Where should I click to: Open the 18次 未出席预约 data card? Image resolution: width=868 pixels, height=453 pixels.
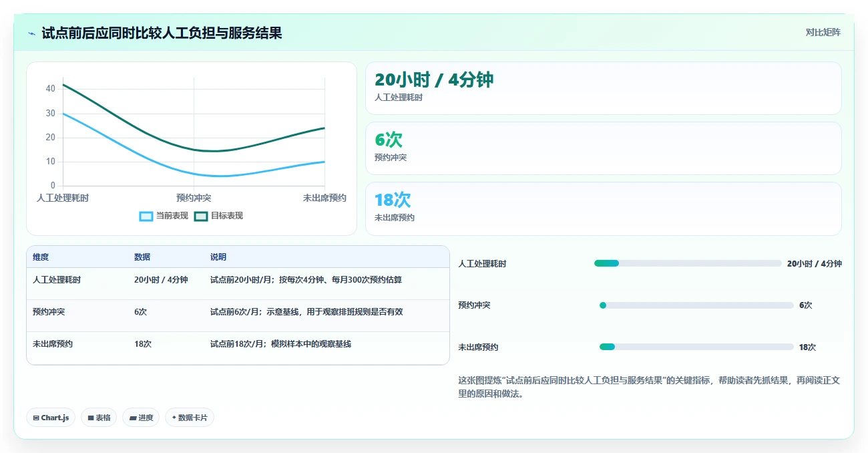coord(604,208)
